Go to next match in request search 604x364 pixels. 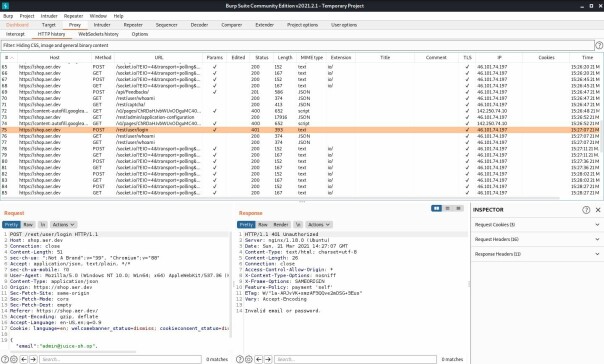tap(33, 359)
